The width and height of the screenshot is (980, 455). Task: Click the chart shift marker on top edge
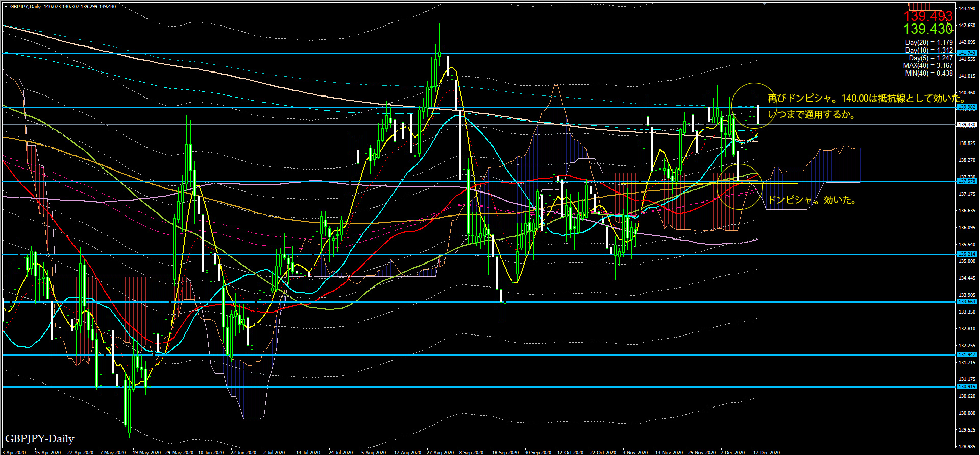tap(764, 3)
